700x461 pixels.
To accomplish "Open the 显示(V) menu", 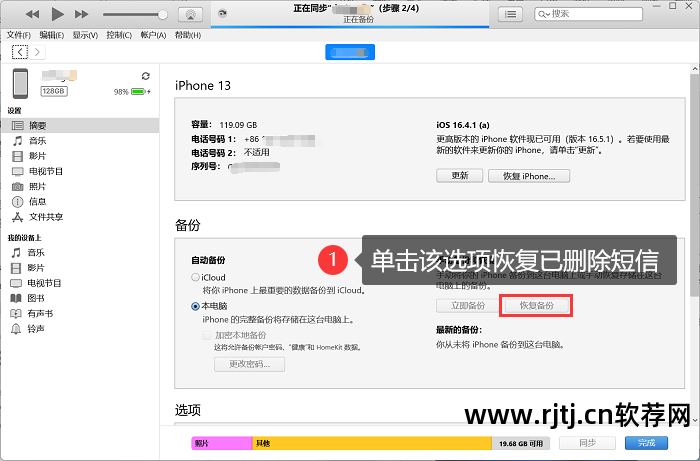I will pyautogui.click(x=85, y=35).
